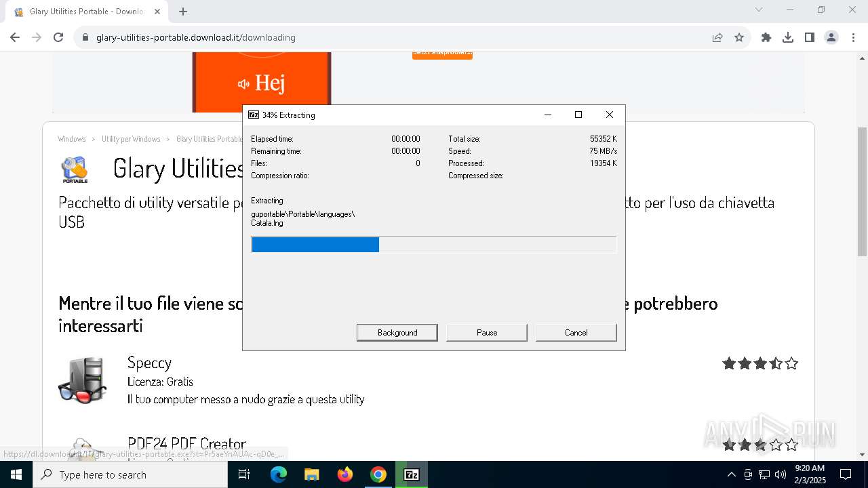The width and height of the screenshot is (868, 488).
Task: Open File Explorer from taskbar
Action: point(311,474)
